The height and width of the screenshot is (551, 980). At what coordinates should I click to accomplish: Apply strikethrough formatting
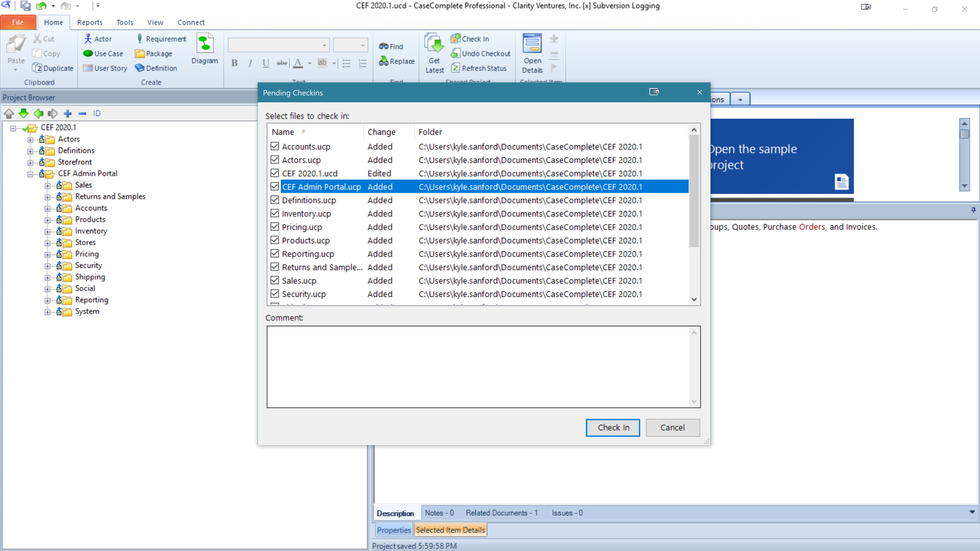282,63
